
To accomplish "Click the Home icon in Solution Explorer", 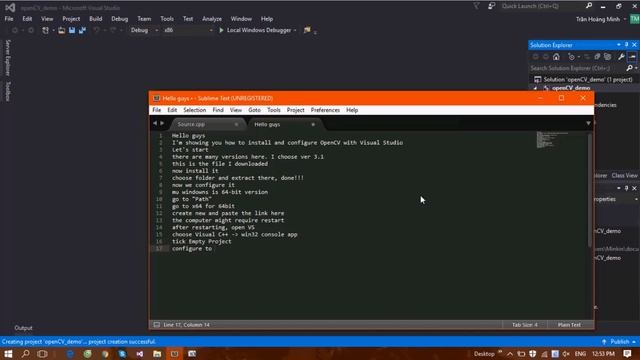I will (x=556, y=57).
